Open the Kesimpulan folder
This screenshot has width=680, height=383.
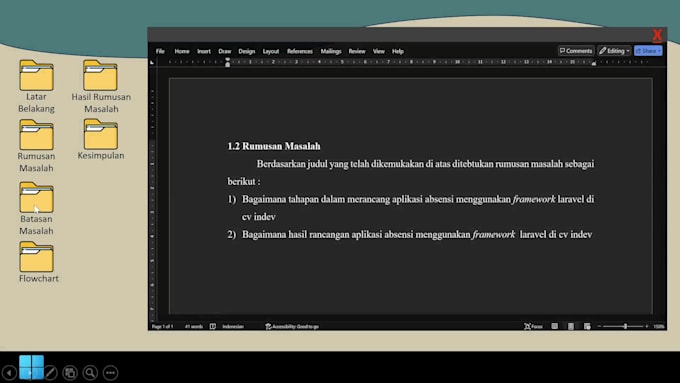(101, 140)
